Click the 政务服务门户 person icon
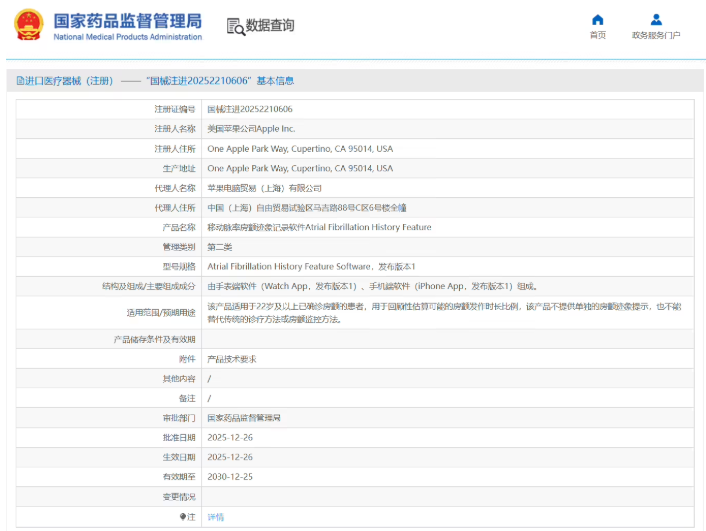Image resolution: width=706 pixels, height=531 pixels. [656, 19]
